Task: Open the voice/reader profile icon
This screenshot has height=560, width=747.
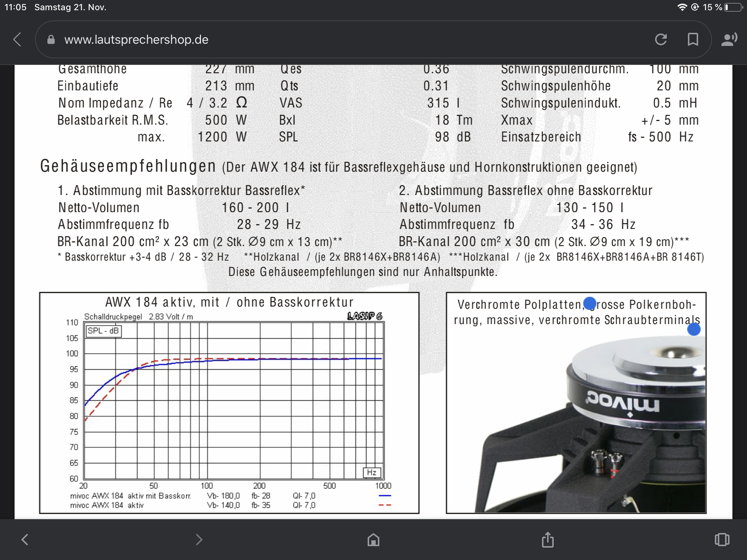Action: point(729,39)
